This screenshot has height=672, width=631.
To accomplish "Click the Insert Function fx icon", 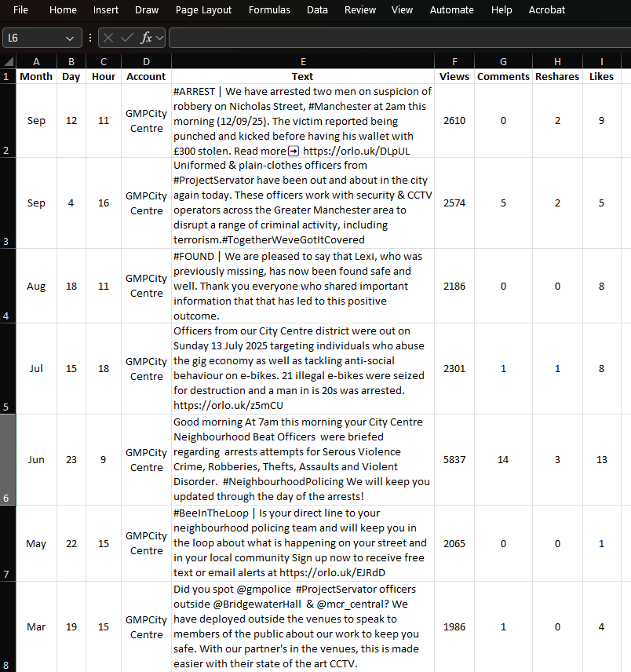I will [x=146, y=38].
